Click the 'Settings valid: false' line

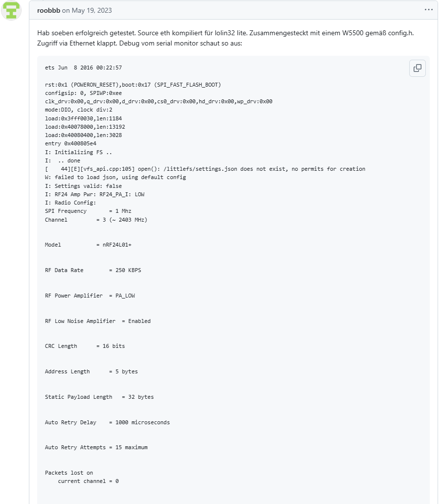tap(83, 186)
